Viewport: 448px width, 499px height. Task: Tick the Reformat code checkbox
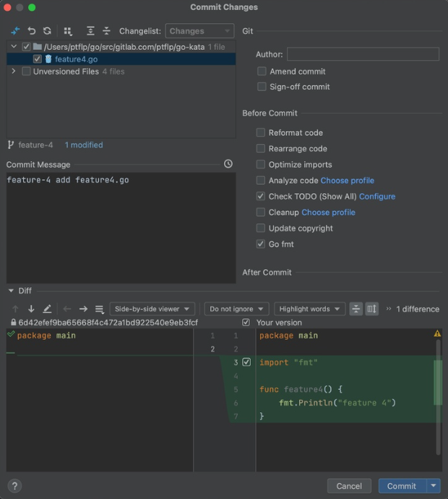(262, 133)
